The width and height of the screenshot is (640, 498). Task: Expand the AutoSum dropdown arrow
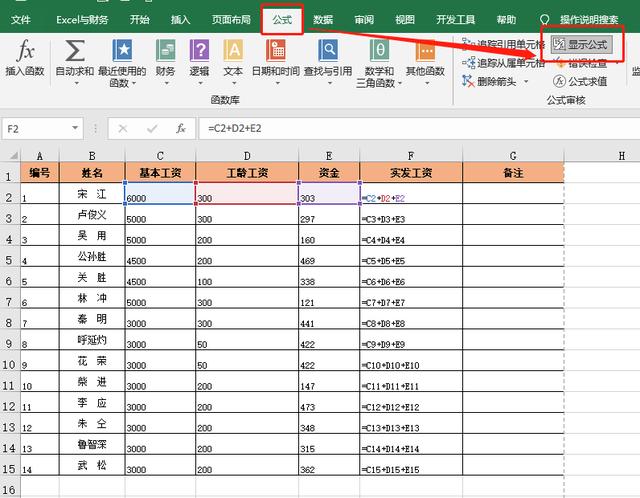(76, 83)
